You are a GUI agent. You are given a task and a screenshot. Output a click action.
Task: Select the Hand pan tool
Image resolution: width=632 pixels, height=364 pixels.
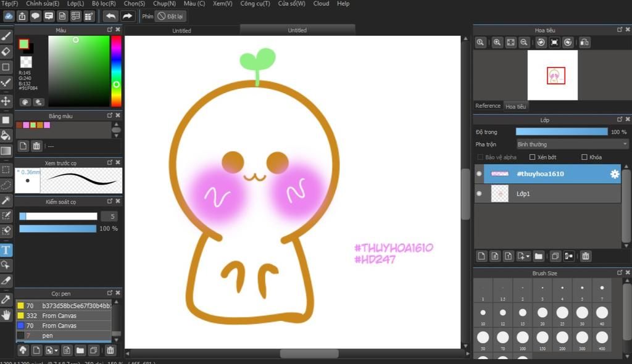[x=6, y=315]
